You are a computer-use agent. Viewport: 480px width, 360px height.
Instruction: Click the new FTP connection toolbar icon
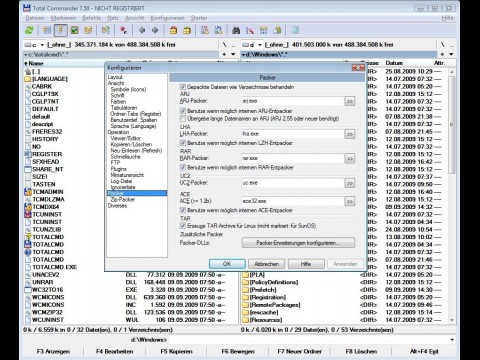[218, 30]
